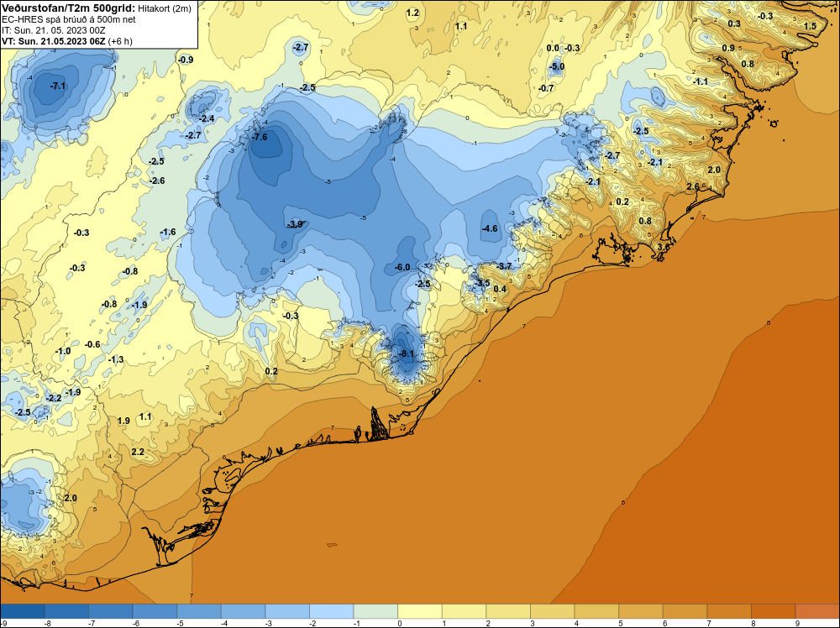The image size is (840, 628).
Task: Click the 0.0 temperature label
Action: click(x=553, y=48)
